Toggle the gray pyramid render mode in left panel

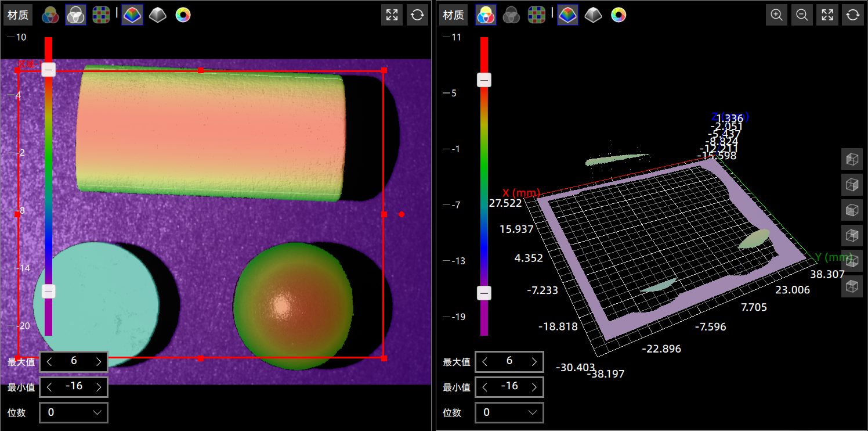pos(157,15)
